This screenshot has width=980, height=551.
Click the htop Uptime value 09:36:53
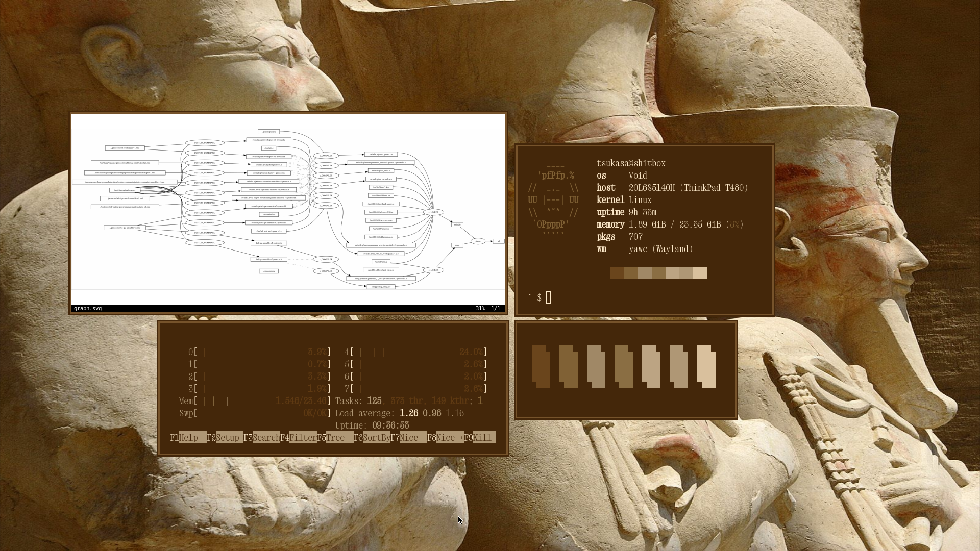click(x=390, y=425)
